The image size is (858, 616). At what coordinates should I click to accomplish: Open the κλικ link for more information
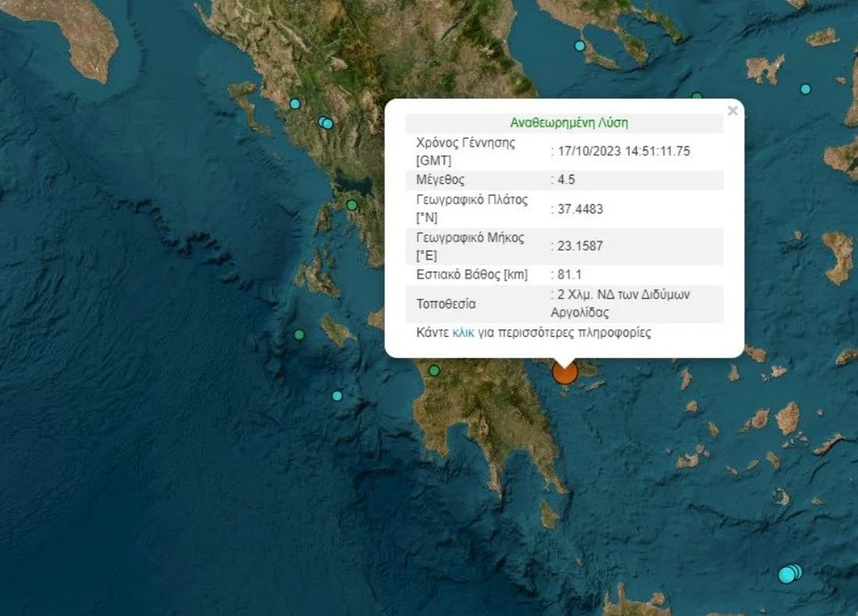[x=463, y=333]
